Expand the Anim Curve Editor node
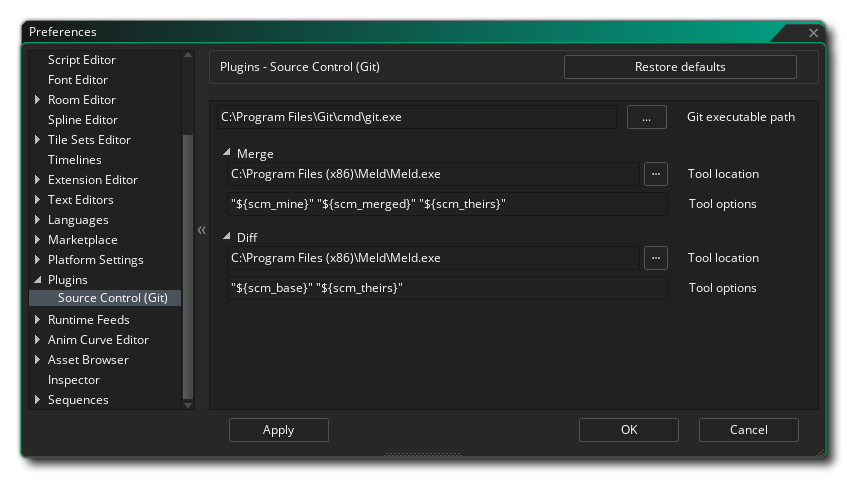The image size is (847, 484). [x=37, y=340]
